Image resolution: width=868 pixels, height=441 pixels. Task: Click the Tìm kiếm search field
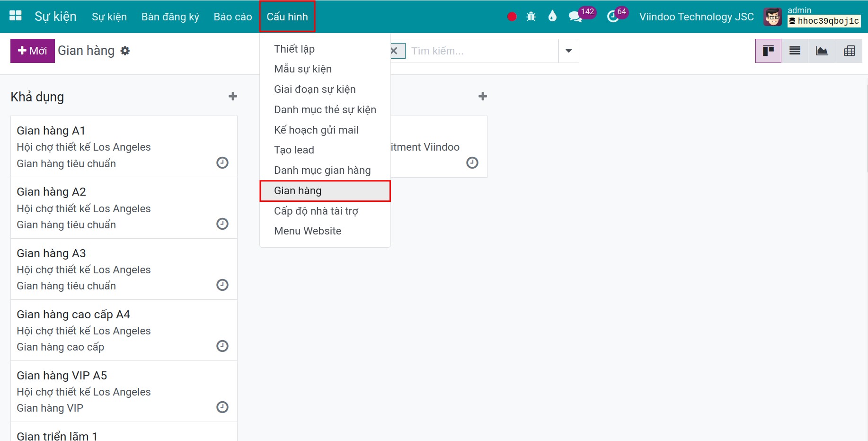[482, 51]
